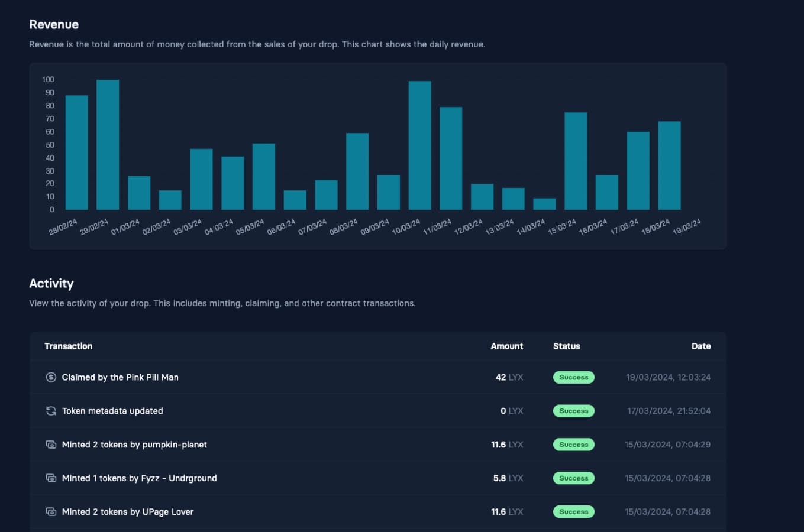
Task: Click the date 17/03/2024, 21:52:04
Action: pyautogui.click(x=669, y=411)
